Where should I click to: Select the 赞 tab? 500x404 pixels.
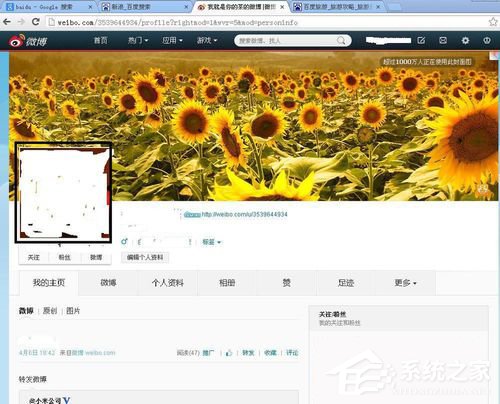tap(286, 283)
